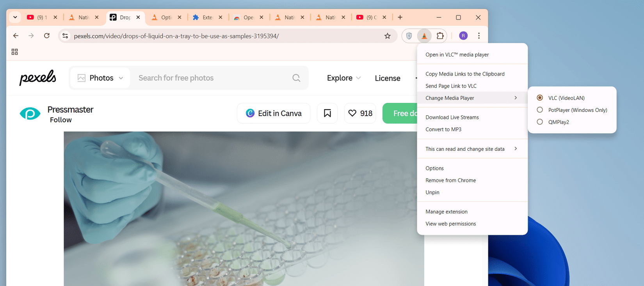The image size is (644, 286).
Task: Bookmark this page with the star icon
Action: point(388,36)
